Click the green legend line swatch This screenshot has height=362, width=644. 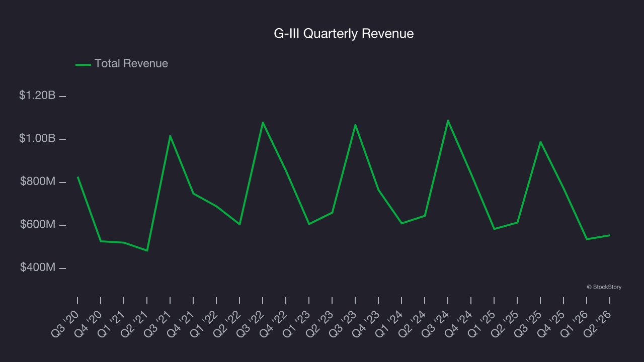pyautogui.click(x=83, y=64)
